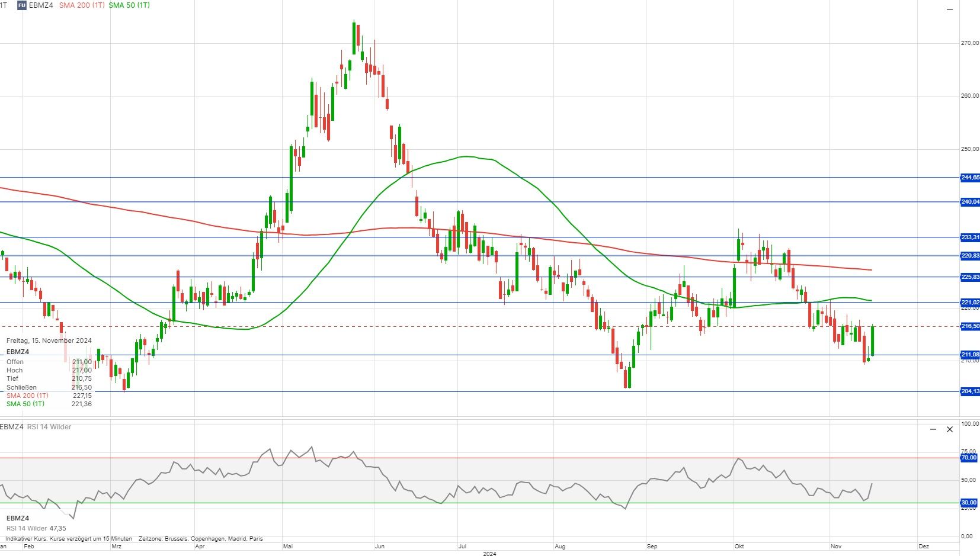Select the 225,83 horizontal line label
The image size is (980, 556).
click(x=969, y=277)
